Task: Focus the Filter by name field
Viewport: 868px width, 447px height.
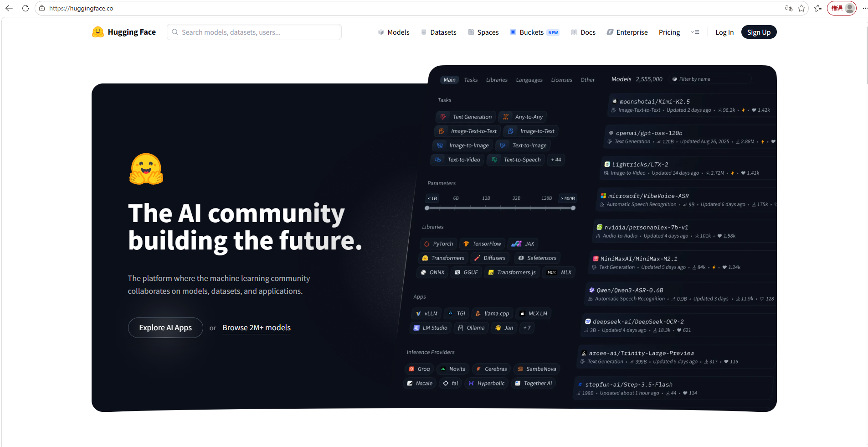Action: (x=710, y=79)
